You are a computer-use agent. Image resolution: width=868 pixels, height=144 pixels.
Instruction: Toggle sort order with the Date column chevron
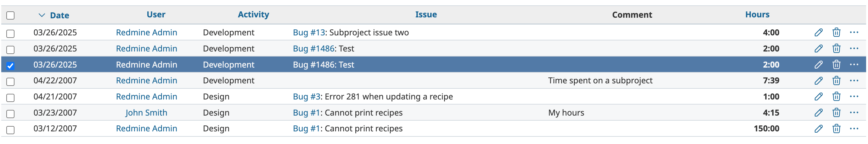pyautogui.click(x=42, y=15)
